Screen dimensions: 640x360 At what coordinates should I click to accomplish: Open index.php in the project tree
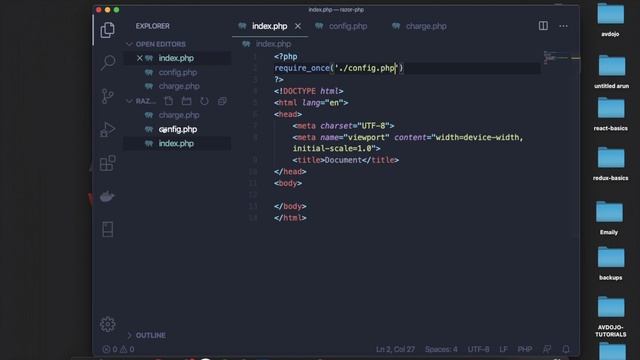(176, 143)
